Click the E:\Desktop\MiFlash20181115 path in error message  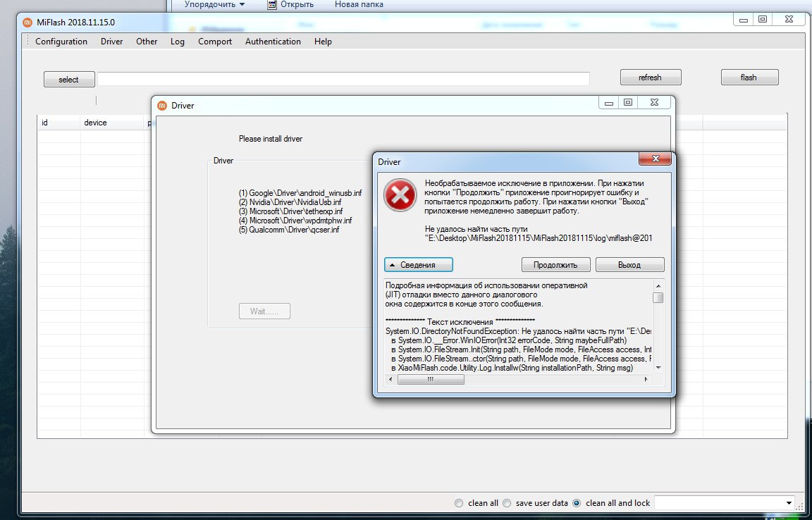click(x=538, y=238)
